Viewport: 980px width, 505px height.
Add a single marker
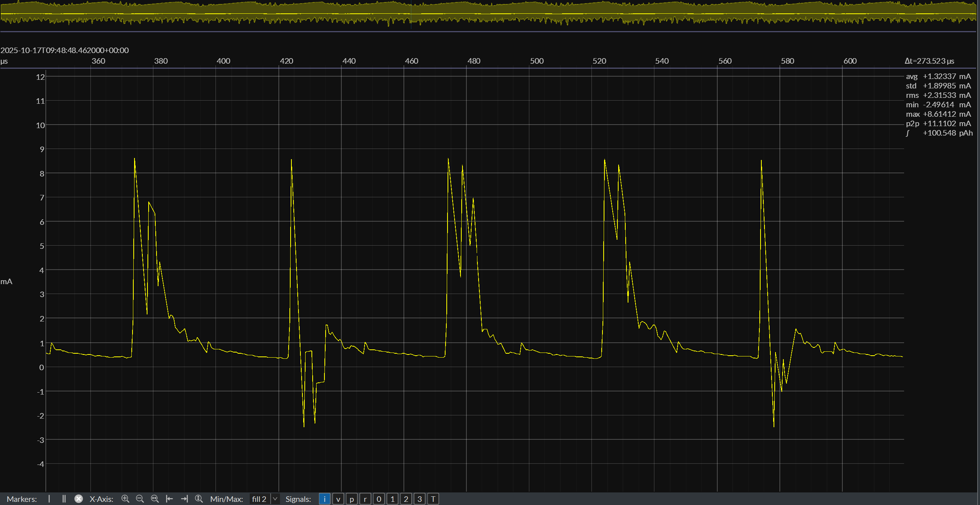point(49,499)
